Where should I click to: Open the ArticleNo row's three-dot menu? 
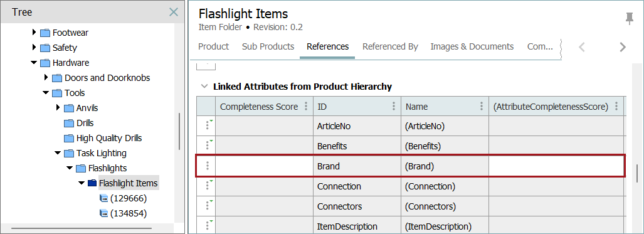[x=208, y=126]
